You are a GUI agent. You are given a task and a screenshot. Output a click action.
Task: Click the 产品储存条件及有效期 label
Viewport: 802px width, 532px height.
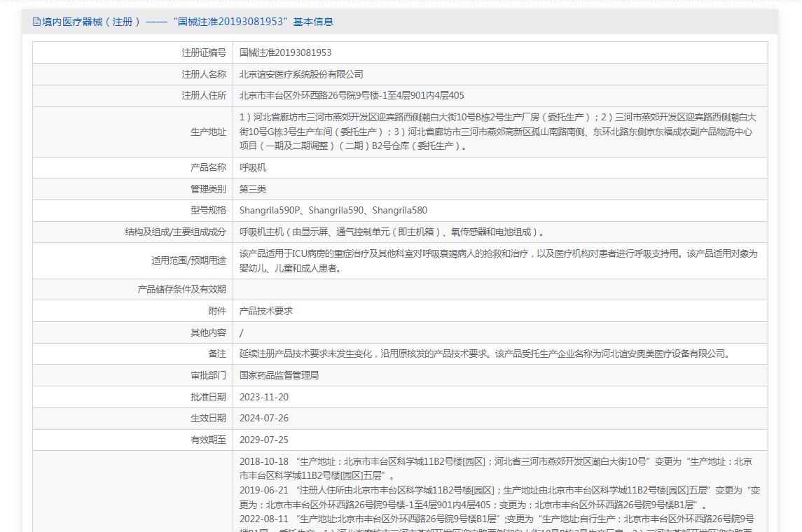click(x=181, y=289)
